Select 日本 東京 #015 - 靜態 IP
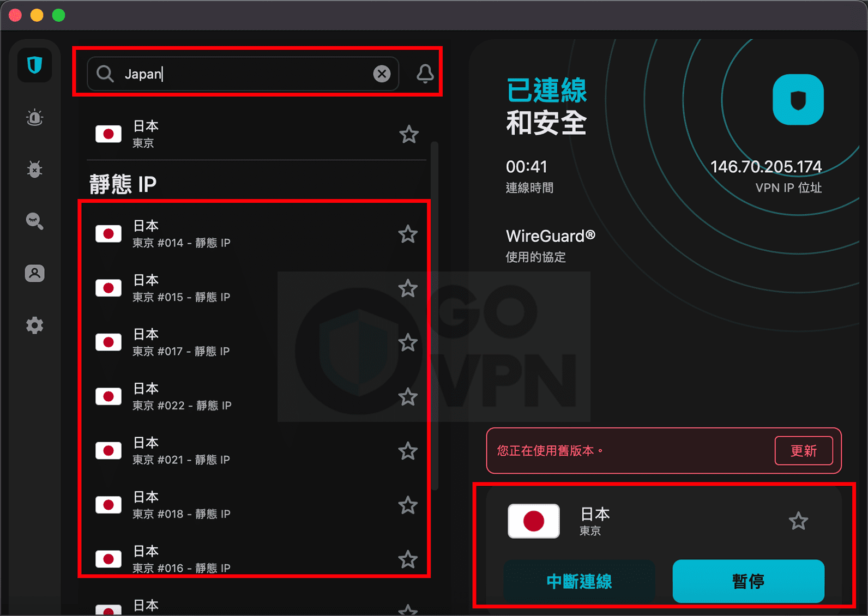The image size is (868, 616). pos(255,288)
